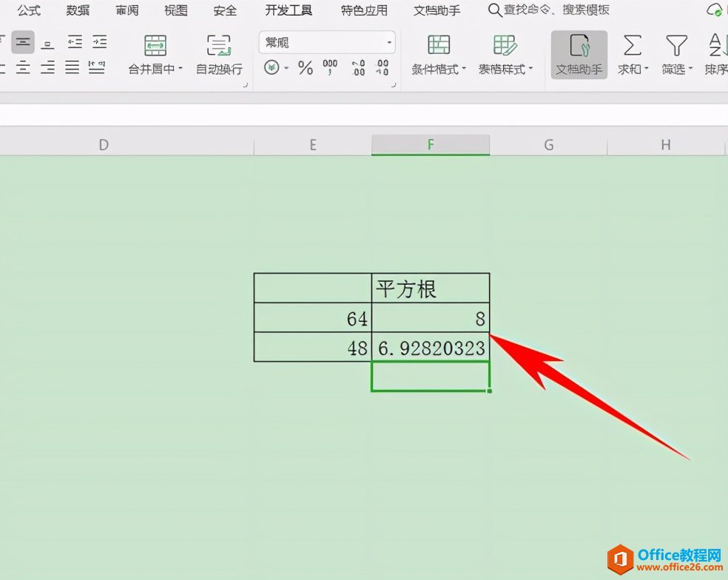This screenshot has width=728, height=580.
Task: Select column G header
Action: [548, 145]
